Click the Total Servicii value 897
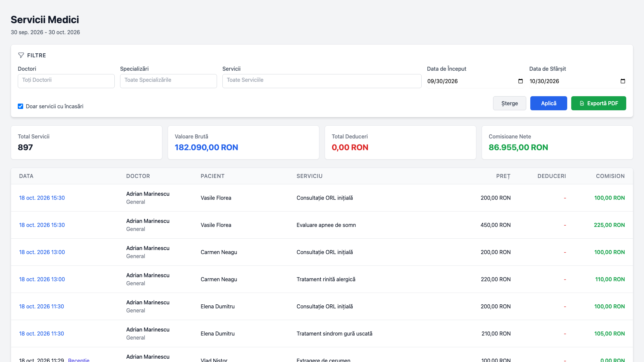644x362 pixels. point(25,147)
